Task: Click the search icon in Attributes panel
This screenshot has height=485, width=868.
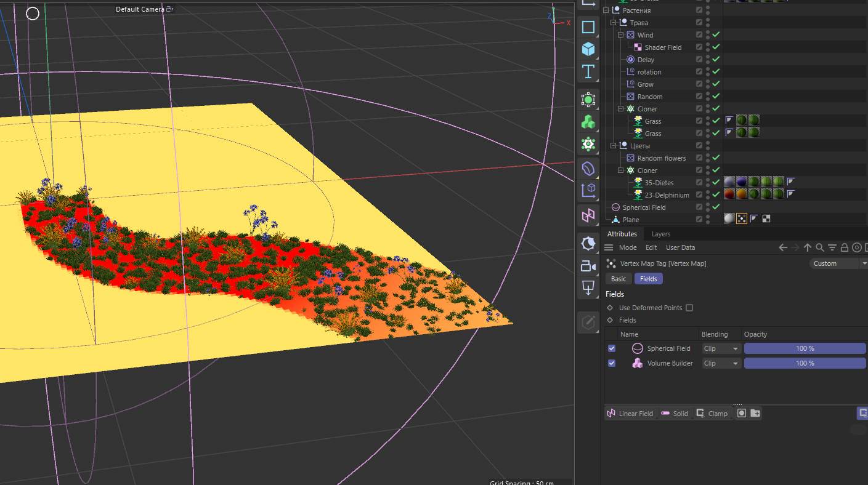Action: tap(820, 247)
